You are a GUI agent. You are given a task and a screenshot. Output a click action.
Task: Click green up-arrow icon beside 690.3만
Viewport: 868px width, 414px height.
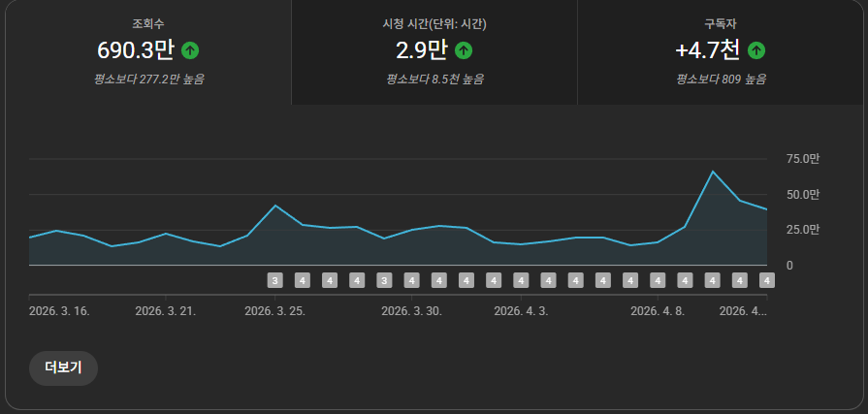190,49
